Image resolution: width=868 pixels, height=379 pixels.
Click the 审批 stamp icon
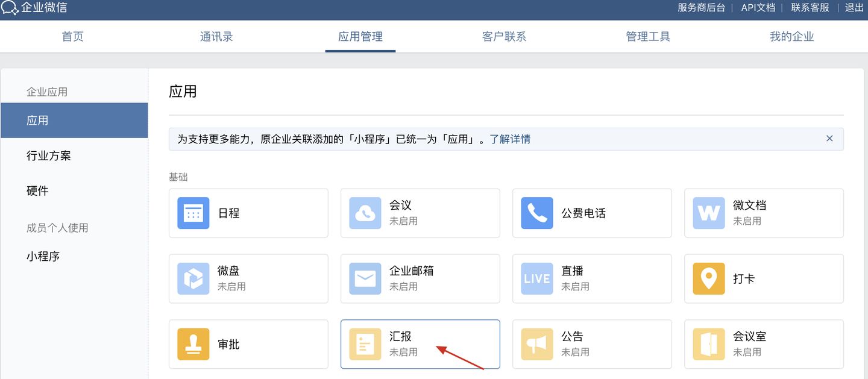[x=193, y=344]
